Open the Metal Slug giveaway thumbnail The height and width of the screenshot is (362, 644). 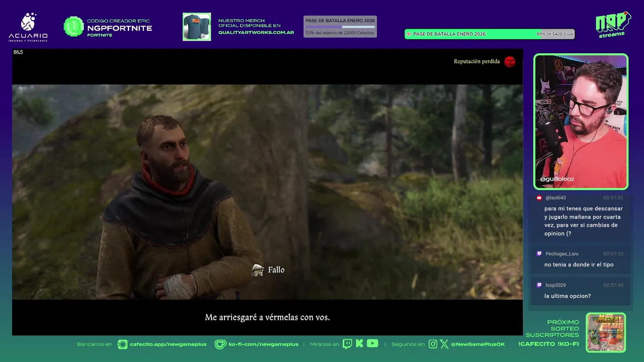(x=606, y=332)
